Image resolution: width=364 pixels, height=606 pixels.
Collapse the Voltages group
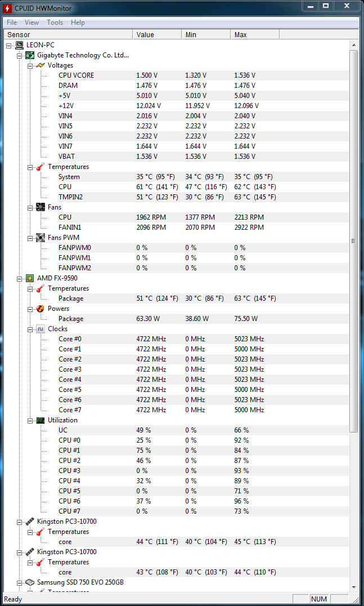click(x=30, y=66)
